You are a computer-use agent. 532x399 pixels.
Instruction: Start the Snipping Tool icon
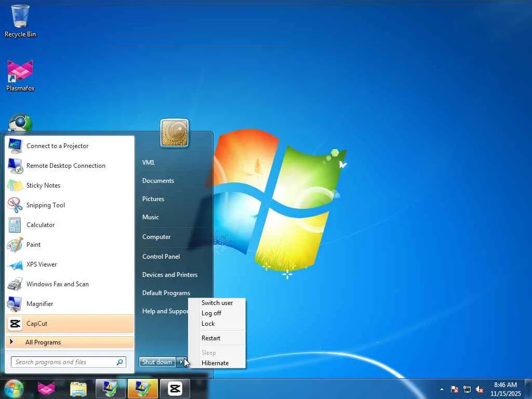click(x=15, y=205)
